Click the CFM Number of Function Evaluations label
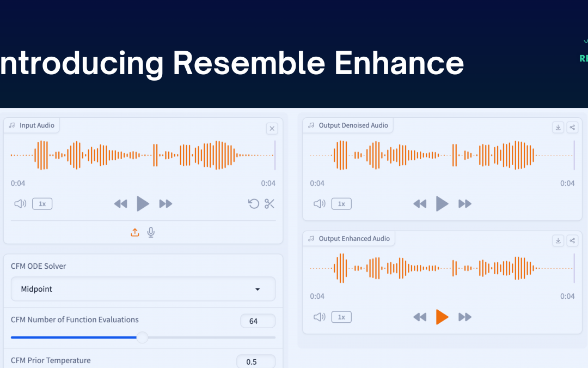 75,319
